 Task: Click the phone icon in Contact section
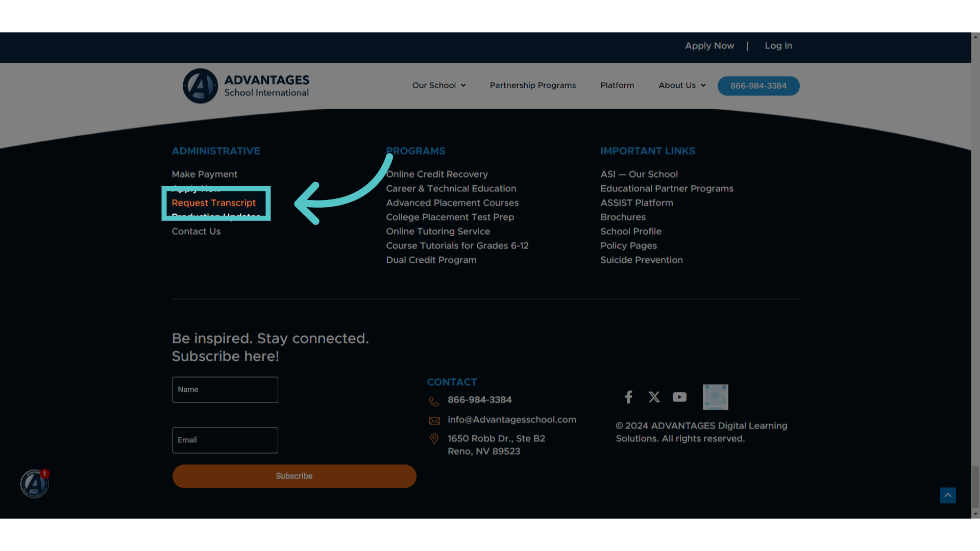[434, 402]
